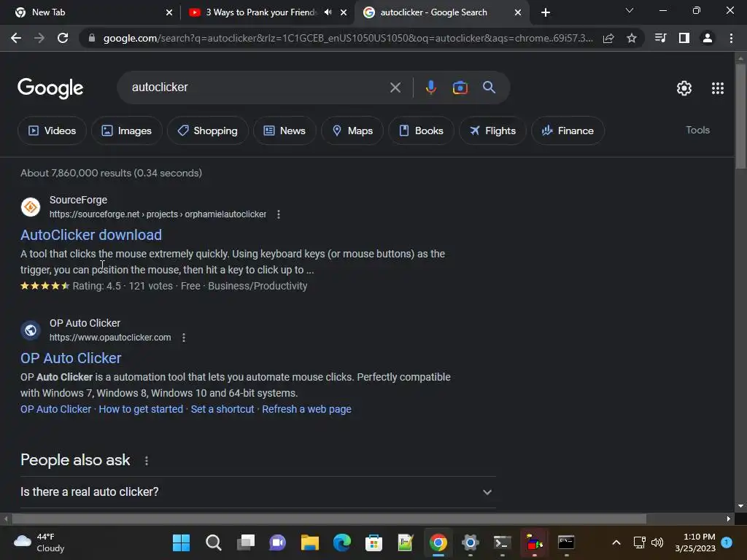This screenshot has height=560, width=747.
Task: Open more options for OP Auto Clicker result
Action: [x=184, y=338]
